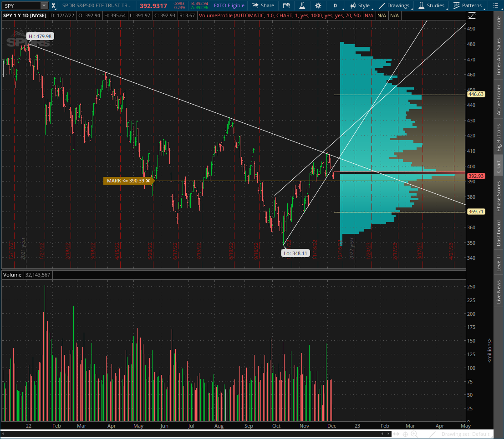
Task: Click the drawing tool line icon at bottom
Action: 433,434
